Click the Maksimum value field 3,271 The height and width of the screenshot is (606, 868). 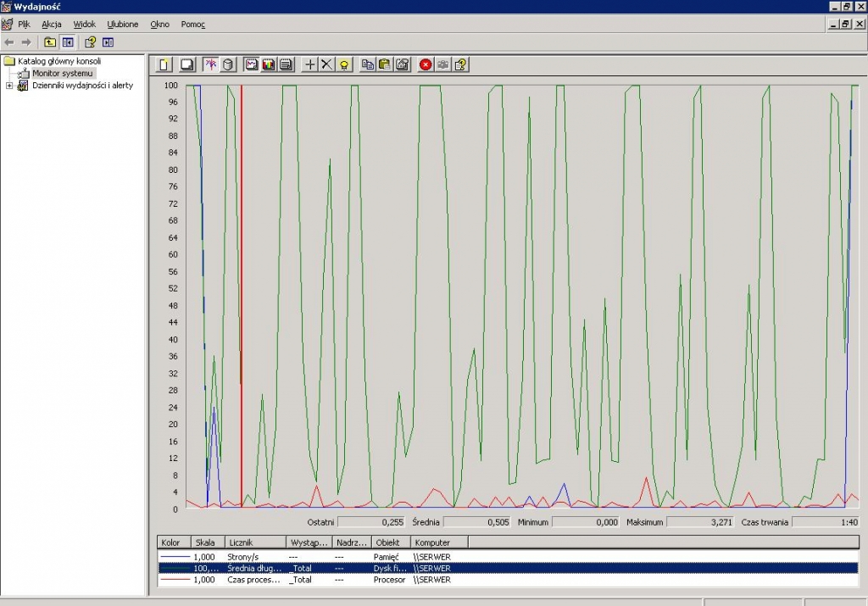pyautogui.click(x=700, y=522)
